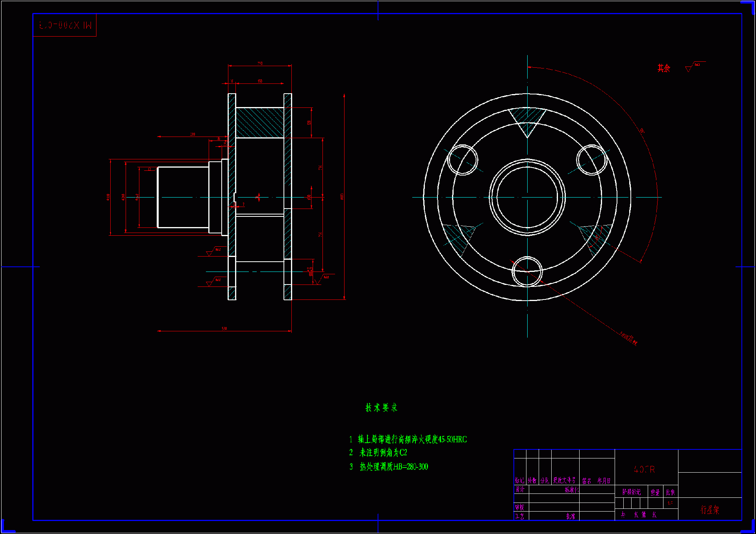This screenshot has height=534, width=756.
Task: Select the 比例 scale label in the title block
Action: click(670, 492)
